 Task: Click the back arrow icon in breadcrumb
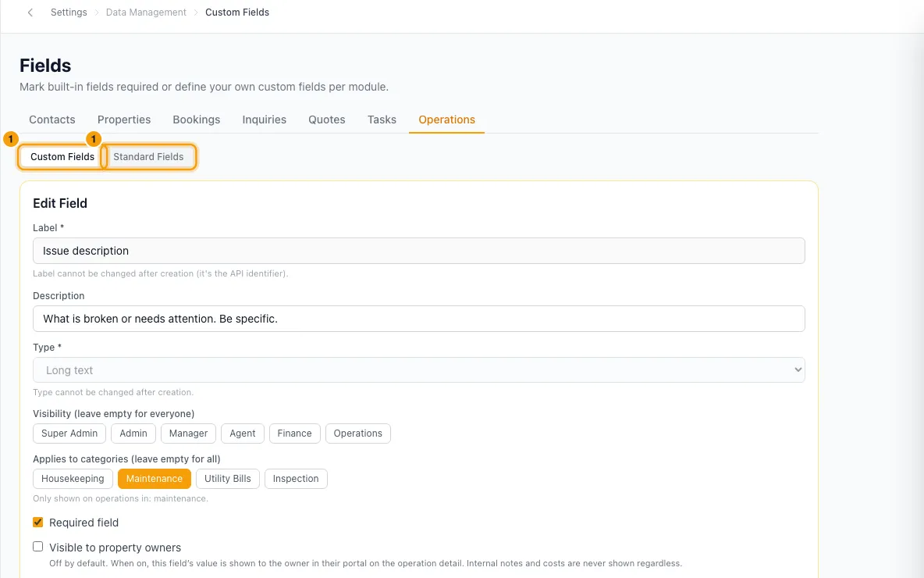[x=30, y=12]
